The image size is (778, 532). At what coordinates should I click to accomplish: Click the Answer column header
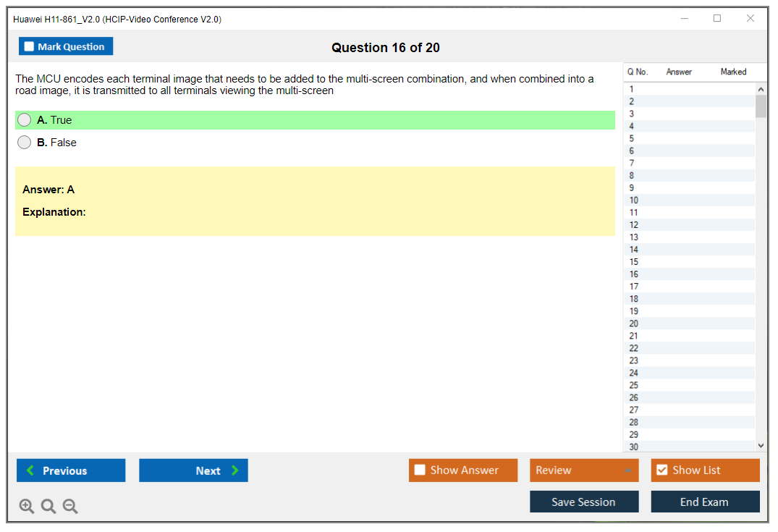click(679, 72)
